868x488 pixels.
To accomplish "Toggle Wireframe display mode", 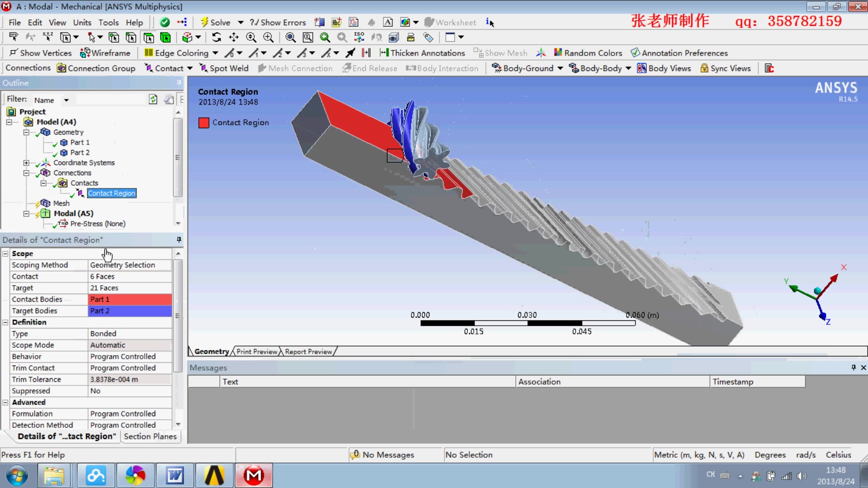I will click(x=105, y=52).
